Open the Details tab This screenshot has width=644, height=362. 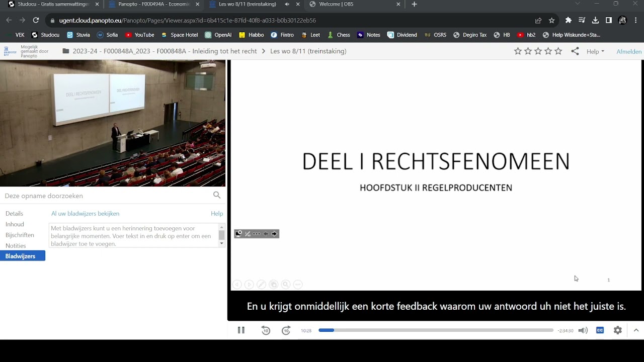[x=14, y=214]
